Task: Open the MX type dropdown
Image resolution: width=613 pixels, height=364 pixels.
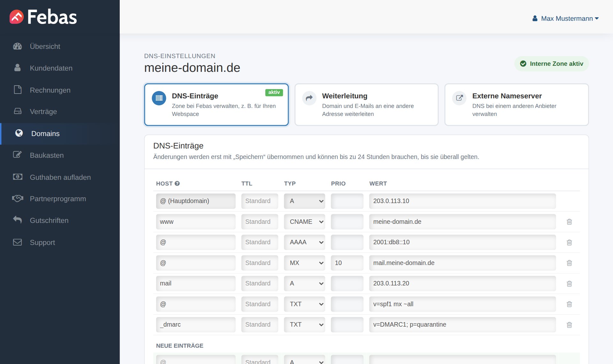Action: (x=305, y=263)
